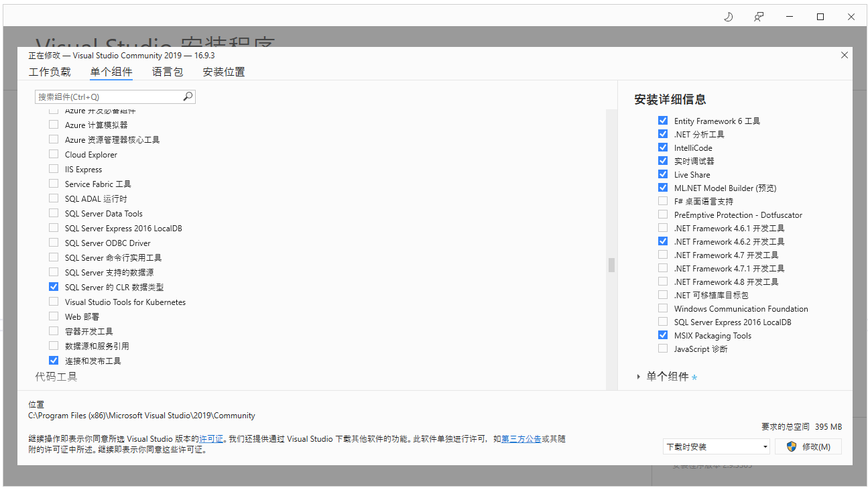Enable Visual Studio Tools for Kubernetes
Viewport: 868px width, 490px height.
pos(54,302)
